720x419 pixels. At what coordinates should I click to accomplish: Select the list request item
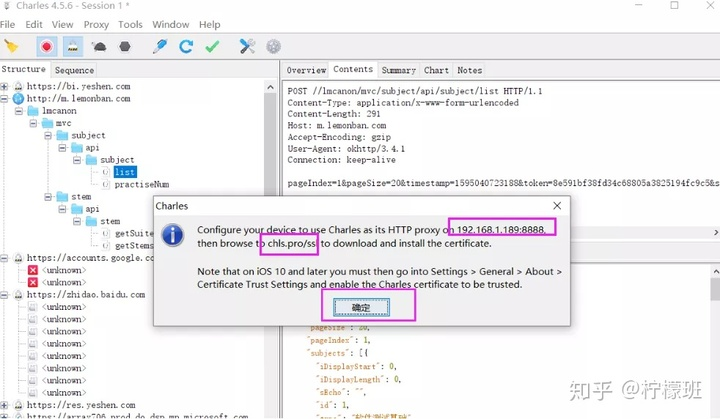pyautogui.click(x=125, y=172)
